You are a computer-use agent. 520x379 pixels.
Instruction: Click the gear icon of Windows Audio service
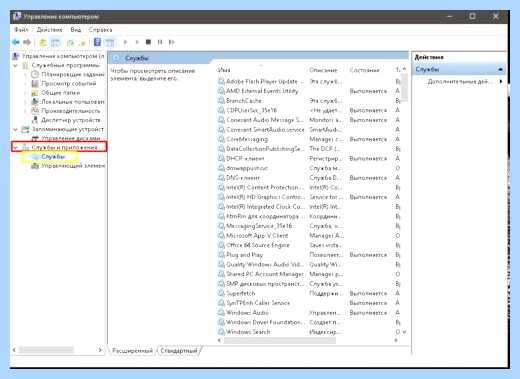tap(221, 313)
